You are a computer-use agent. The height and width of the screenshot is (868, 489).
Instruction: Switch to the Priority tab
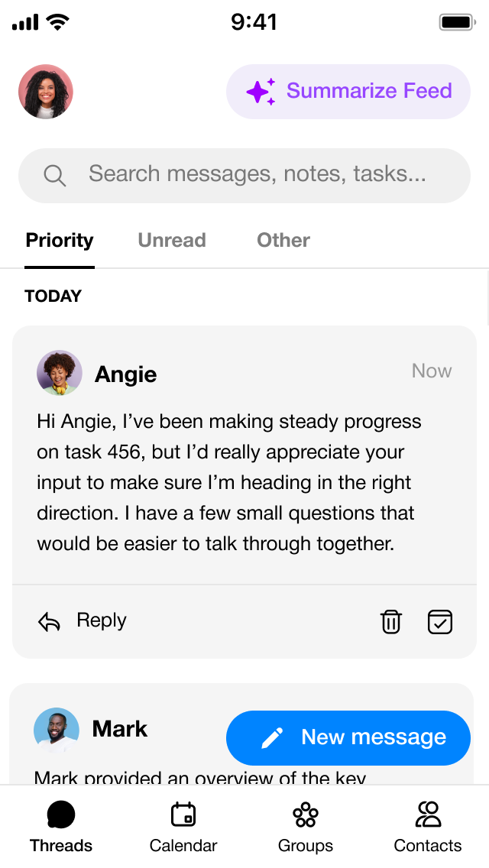click(60, 241)
